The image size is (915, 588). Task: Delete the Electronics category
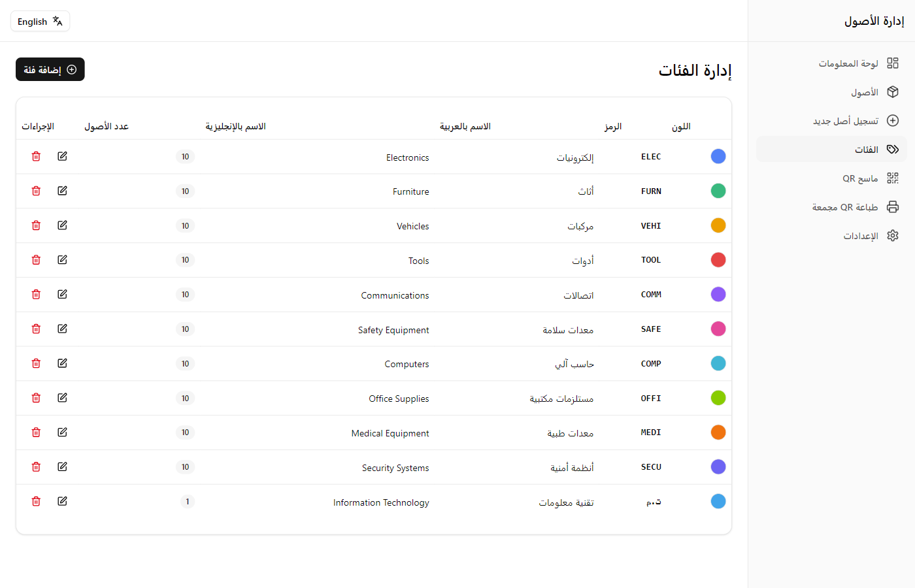[x=36, y=156]
